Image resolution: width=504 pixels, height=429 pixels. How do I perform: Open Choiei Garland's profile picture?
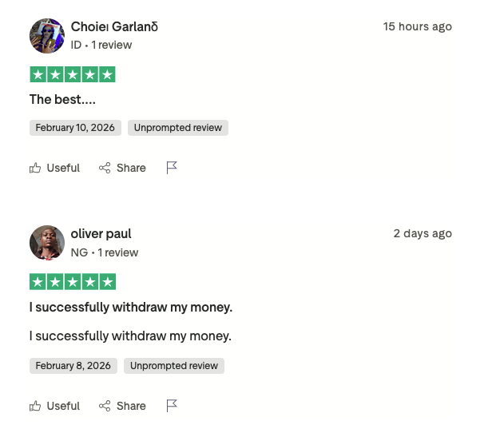[x=47, y=36]
